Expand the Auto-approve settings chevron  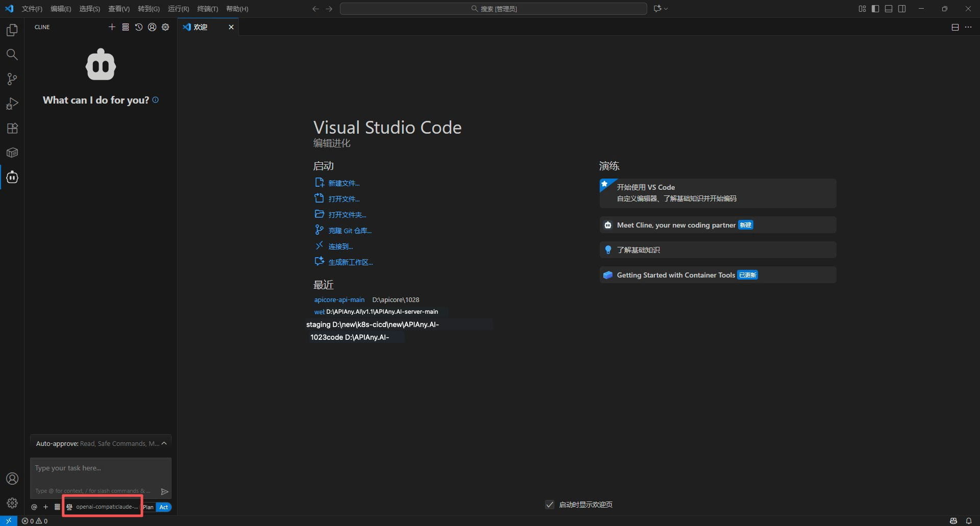(164, 443)
